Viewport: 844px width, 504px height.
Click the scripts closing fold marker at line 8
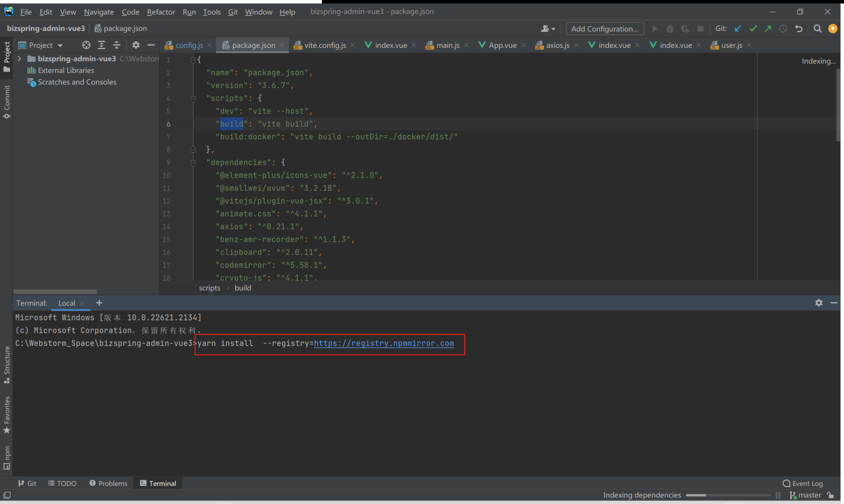[193, 150]
